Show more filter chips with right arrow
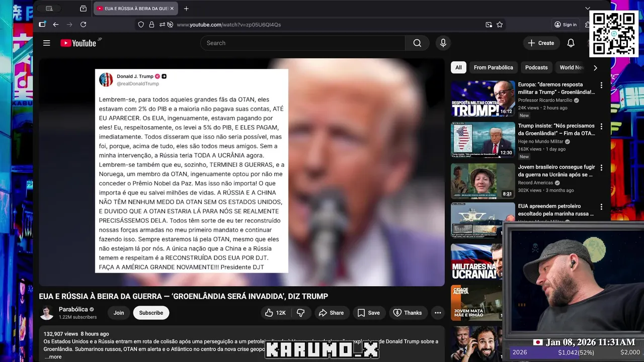Image resolution: width=644 pixels, height=362 pixels. pos(595,67)
